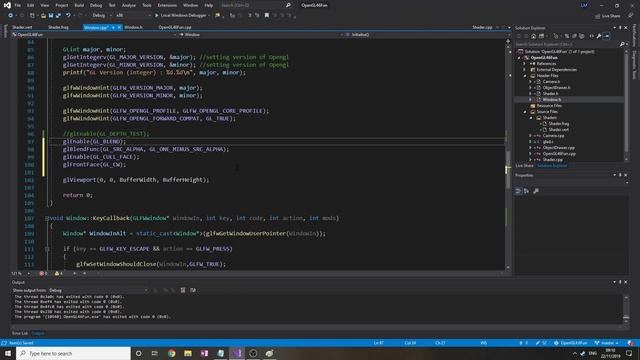Select ObjectDrawer.h in Solution Explorer
The width and height of the screenshot is (640, 360).
(x=556, y=88)
